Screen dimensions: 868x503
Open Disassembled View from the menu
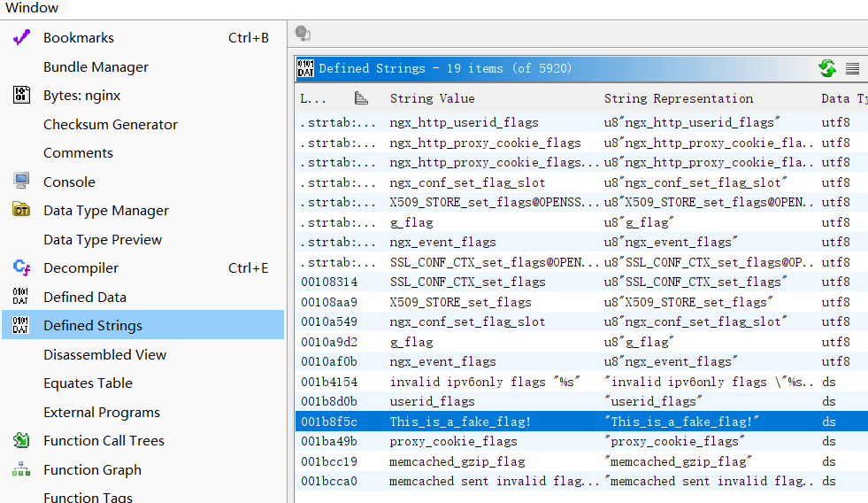(105, 354)
